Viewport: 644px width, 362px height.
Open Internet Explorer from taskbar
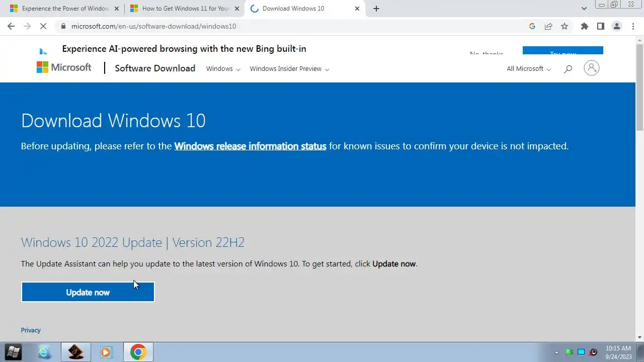click(44, 352)
